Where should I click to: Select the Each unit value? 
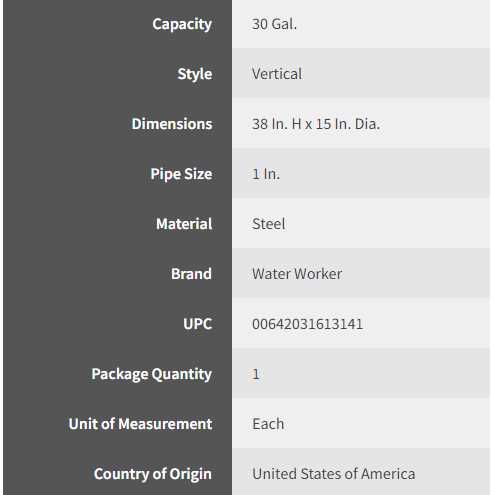click(x=268, y=424)
